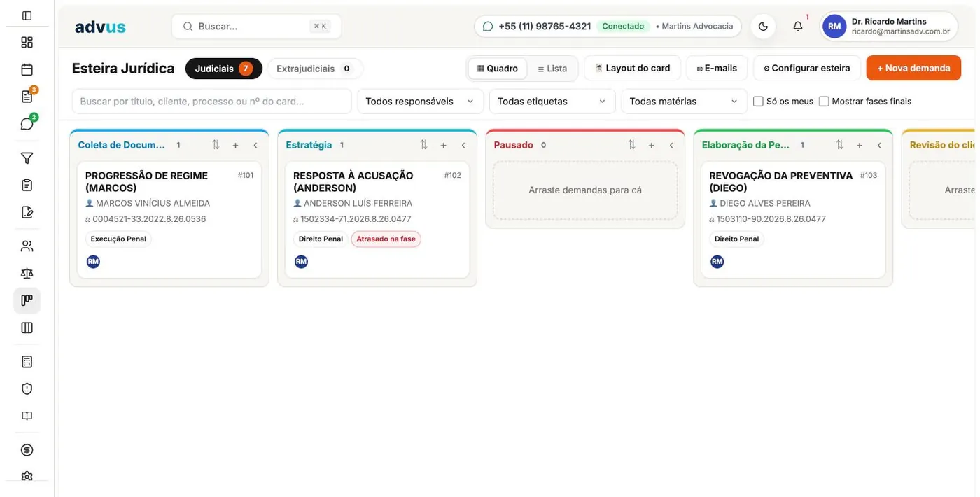Switch to Quadro view

point(498,69)
